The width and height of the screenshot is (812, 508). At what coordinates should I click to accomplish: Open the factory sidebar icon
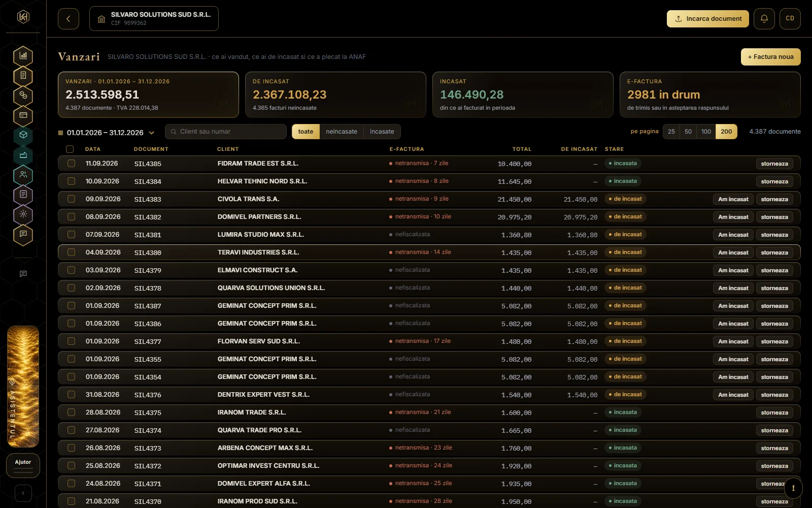(x=23, y=155)
